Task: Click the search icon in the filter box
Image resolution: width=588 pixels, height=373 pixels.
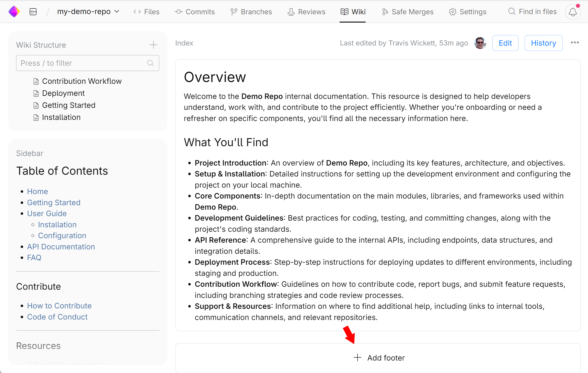Action: point(150,63)
